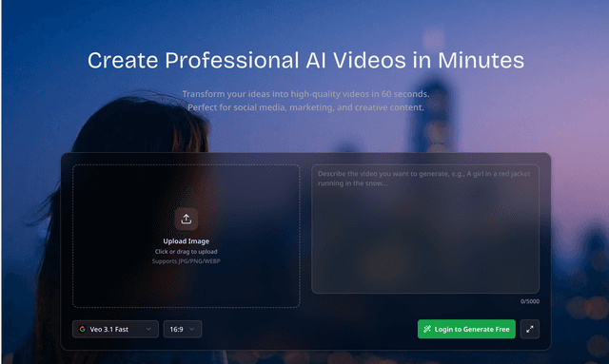609x364 pixels.
Task: Click the 'Create Professional AI Videos in Minutes' heading
Action: pyautogui.click(x=305, y=61)
